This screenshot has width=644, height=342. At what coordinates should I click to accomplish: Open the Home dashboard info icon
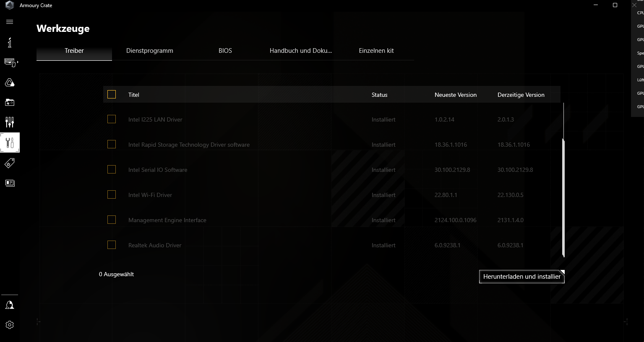tap(10, 42)
